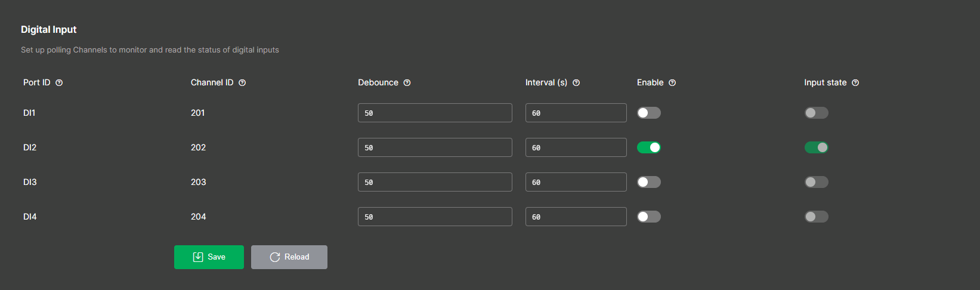Click the Debounce help icon
This screenshot has width=980, height=290.
pyautogui.click(x=407, y=83)
